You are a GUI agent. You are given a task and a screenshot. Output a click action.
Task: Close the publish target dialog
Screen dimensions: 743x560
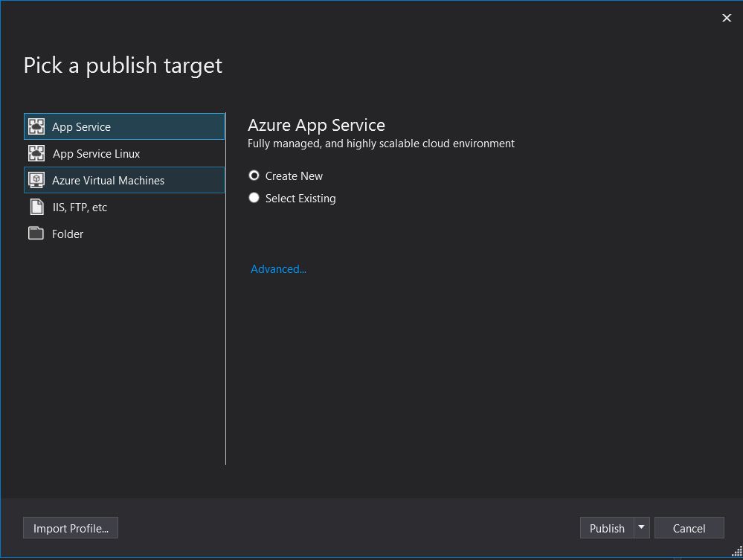727,18
